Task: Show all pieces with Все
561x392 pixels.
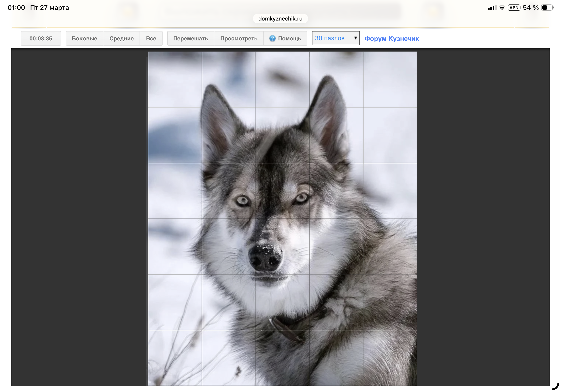Action: 151,38
